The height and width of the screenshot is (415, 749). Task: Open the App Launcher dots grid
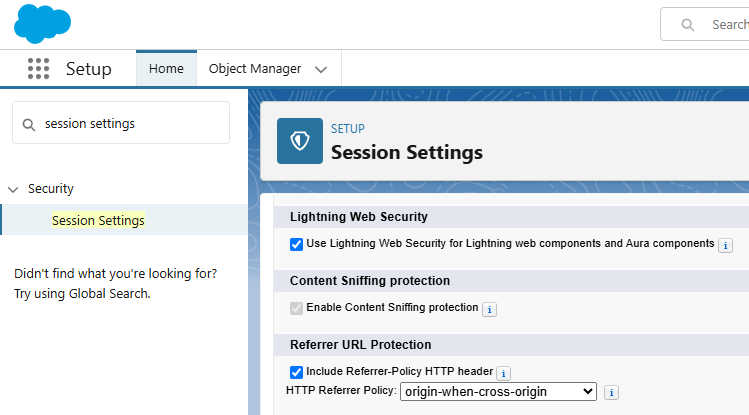click(38, 69)
